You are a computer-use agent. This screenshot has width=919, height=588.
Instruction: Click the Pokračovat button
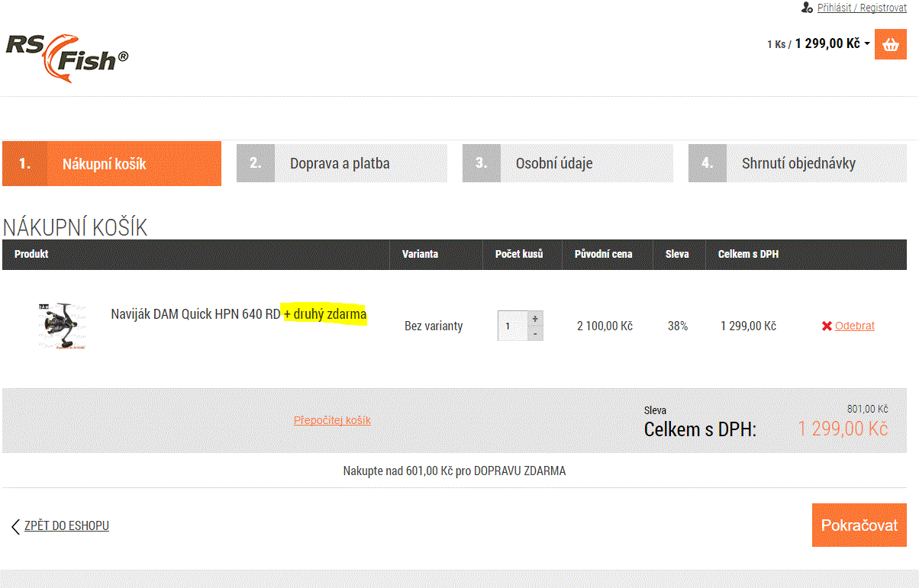(x=859, y=525)
